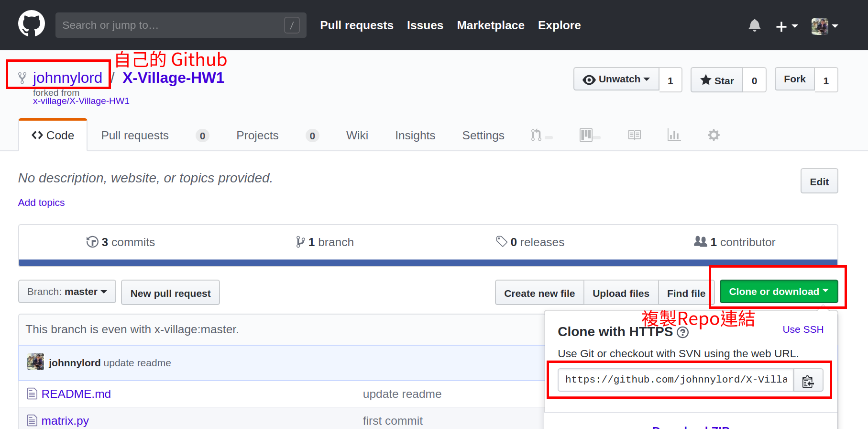The height and width of the screenshot is (429, 868).
Task: View the 1 contributor page
Action: click(735, 242)
